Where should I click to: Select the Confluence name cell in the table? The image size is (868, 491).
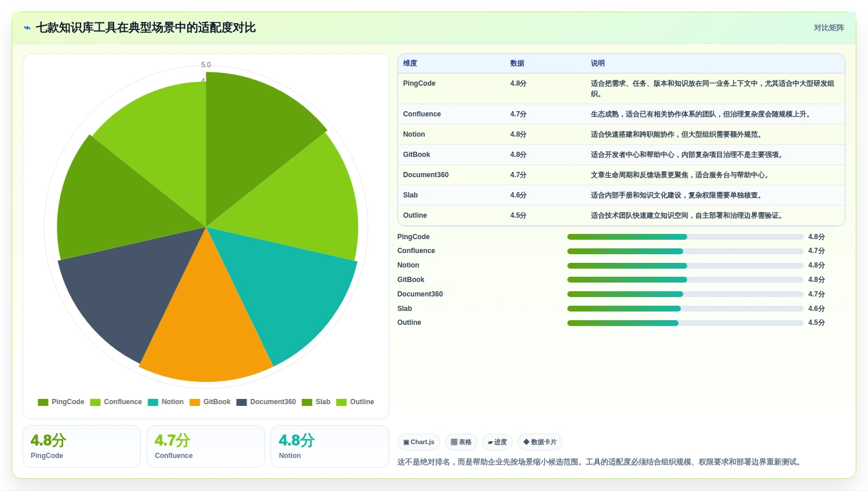pyautogui.click(x=422, y=114)
